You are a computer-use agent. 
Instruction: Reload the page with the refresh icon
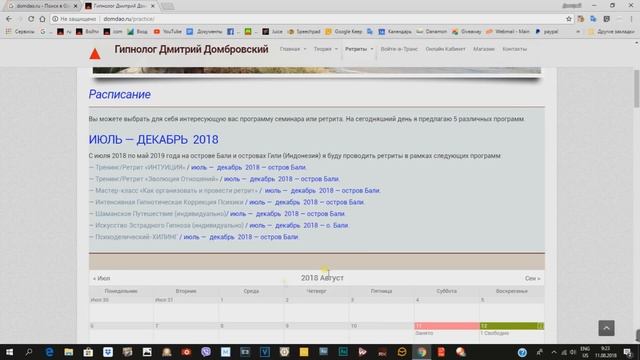[x=31, y=19]
